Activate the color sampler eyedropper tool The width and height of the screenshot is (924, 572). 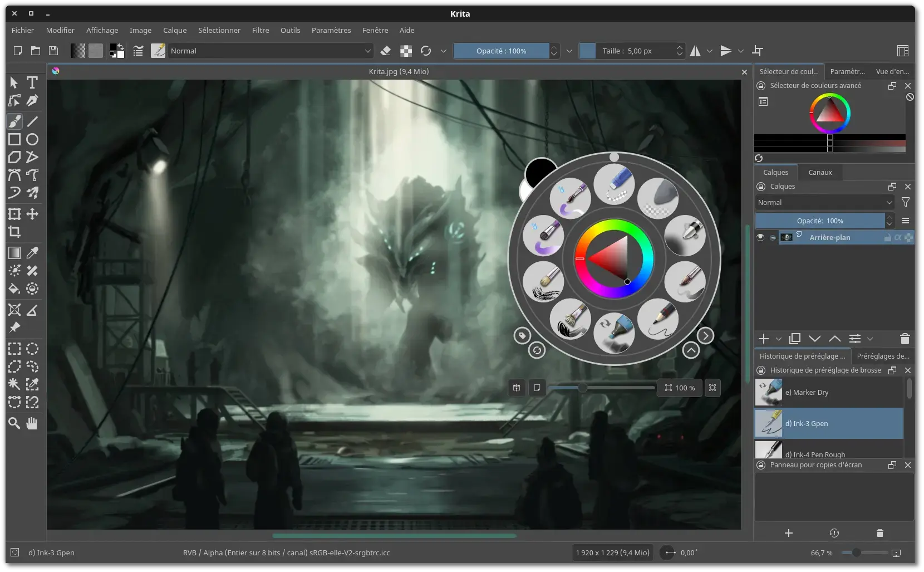[32, 253]
